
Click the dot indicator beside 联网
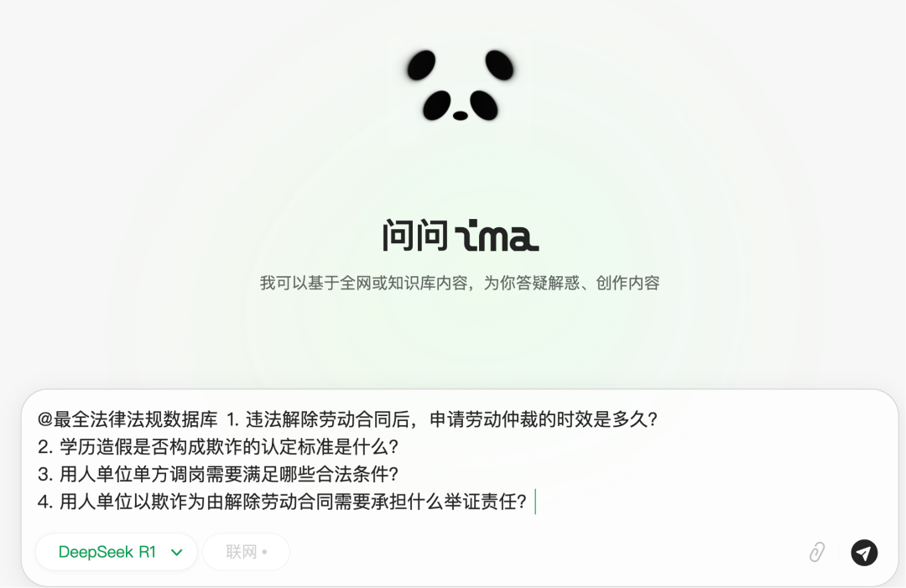pyautogui.click(x=264, y=552)
